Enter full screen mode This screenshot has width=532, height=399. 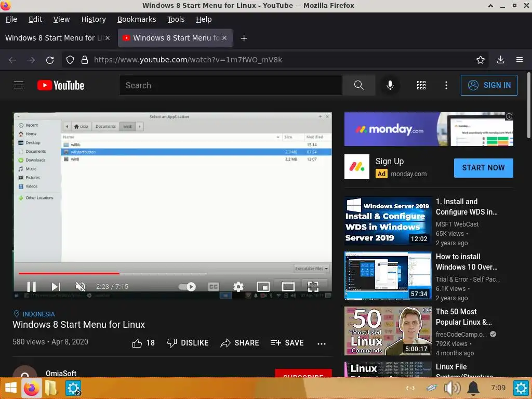(x=313, y=287)
